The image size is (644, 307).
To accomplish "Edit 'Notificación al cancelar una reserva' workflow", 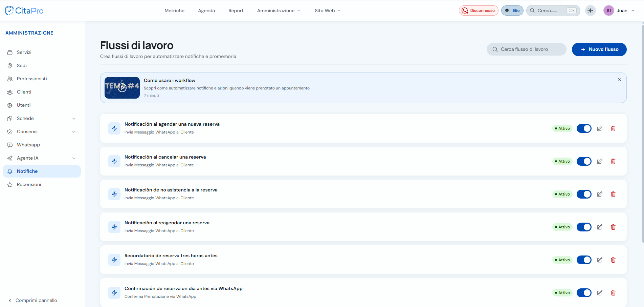I will tap(600, 161).
